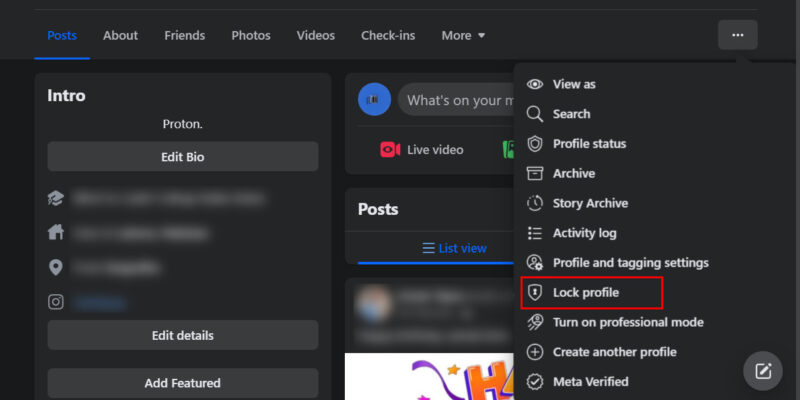Click the Edit details button
Viewport: 800px width, 400px height.
pyautogui.click(x=183, y=335)
